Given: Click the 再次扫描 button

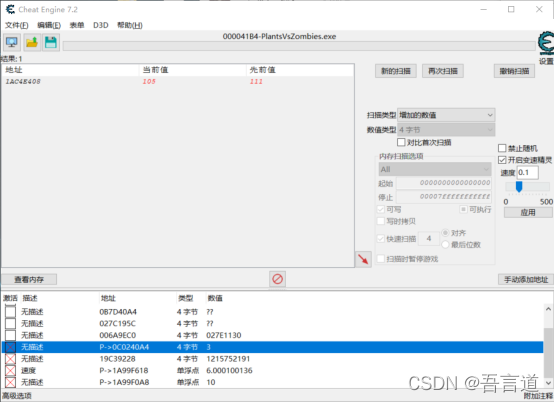Looking at the screenshot, I should [443, 71].
